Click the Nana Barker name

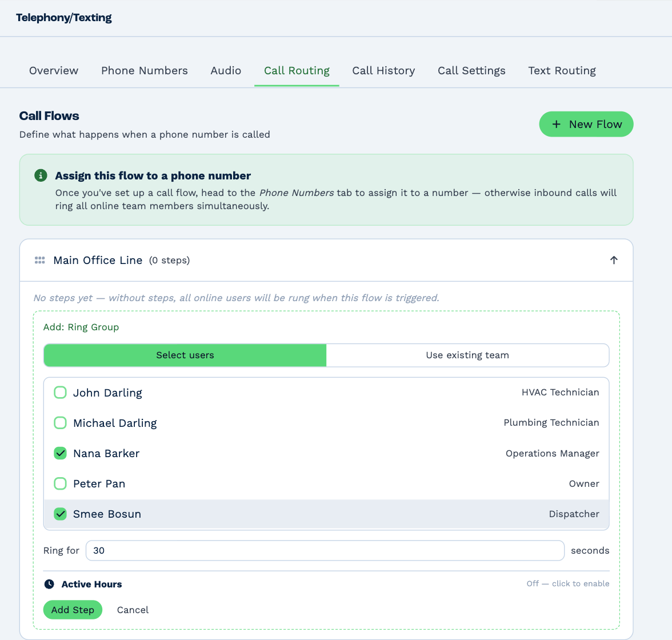(106, 453)
